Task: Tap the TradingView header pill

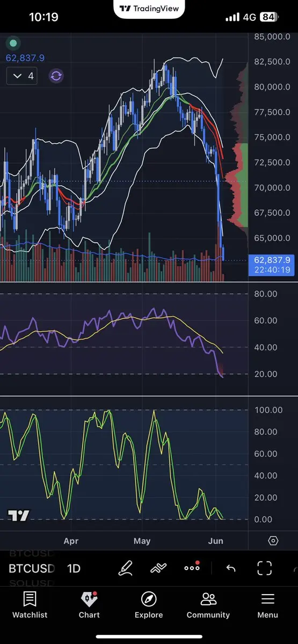Action: 150,9
